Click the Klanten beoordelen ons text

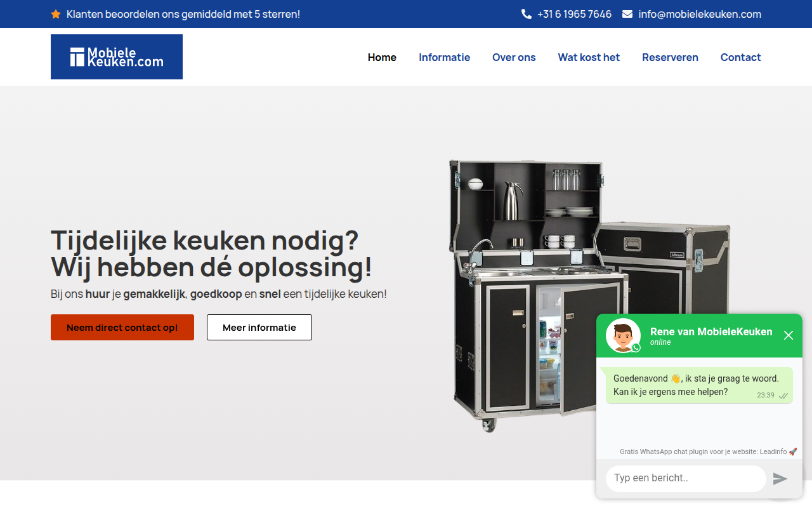click(x=183, y=14)
